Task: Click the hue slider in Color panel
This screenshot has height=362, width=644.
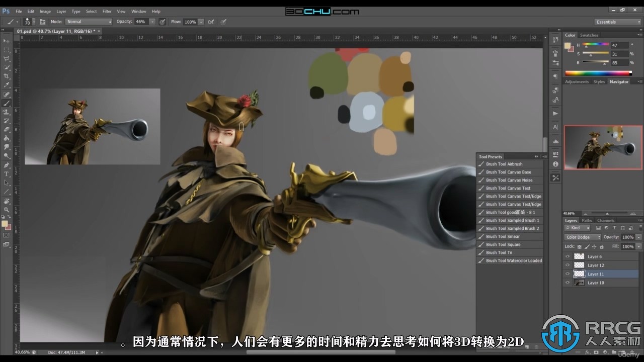Action: tap(596, 45)
